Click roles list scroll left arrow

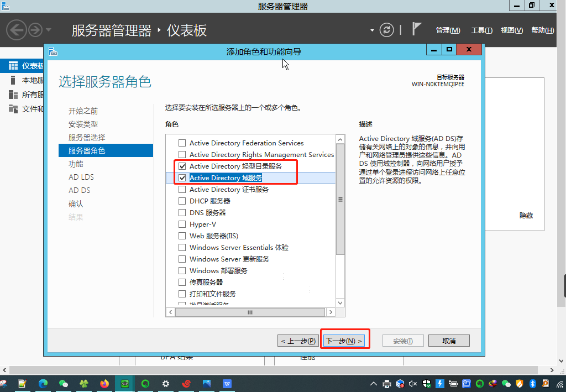[x=170, y=312]
